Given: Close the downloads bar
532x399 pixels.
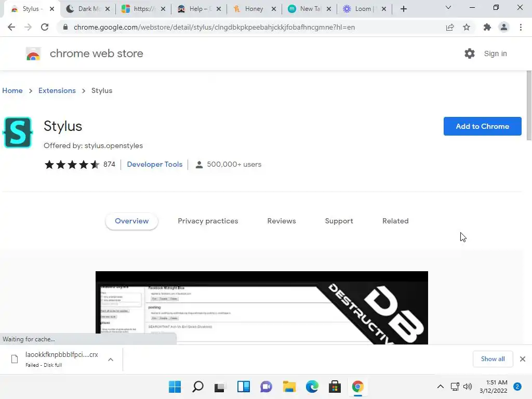Looking at the screenshot, I should [523, 359].
